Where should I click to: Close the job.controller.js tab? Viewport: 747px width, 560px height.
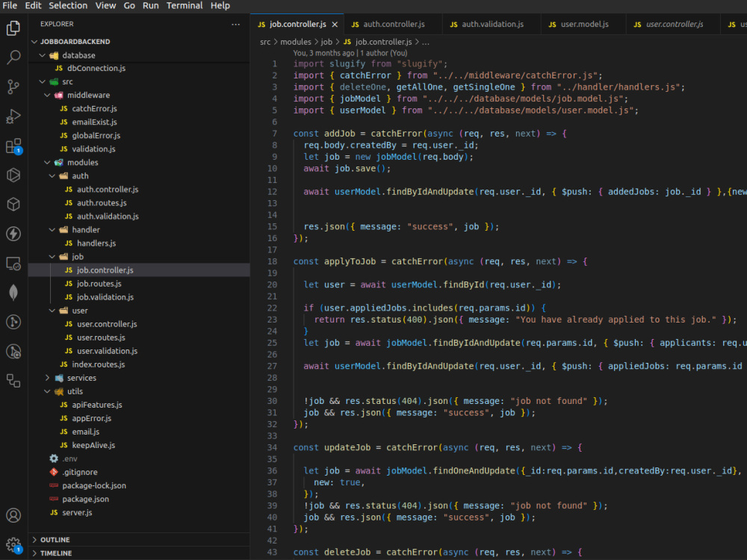335,25
